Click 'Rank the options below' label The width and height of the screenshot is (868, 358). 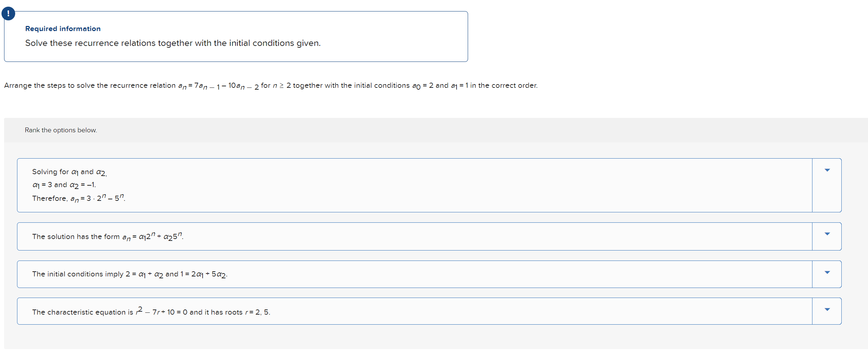coord(61,130)
